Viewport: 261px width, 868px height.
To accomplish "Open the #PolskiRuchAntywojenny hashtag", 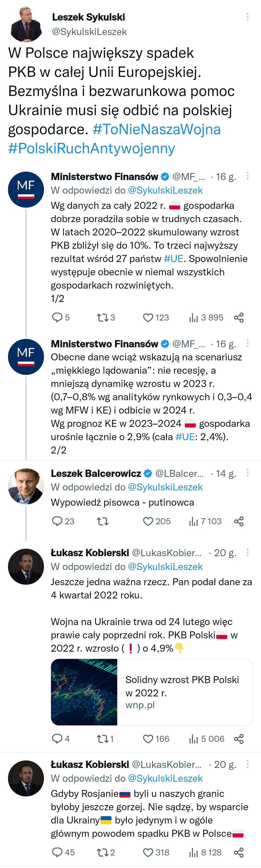I will [x=92, y=148].
